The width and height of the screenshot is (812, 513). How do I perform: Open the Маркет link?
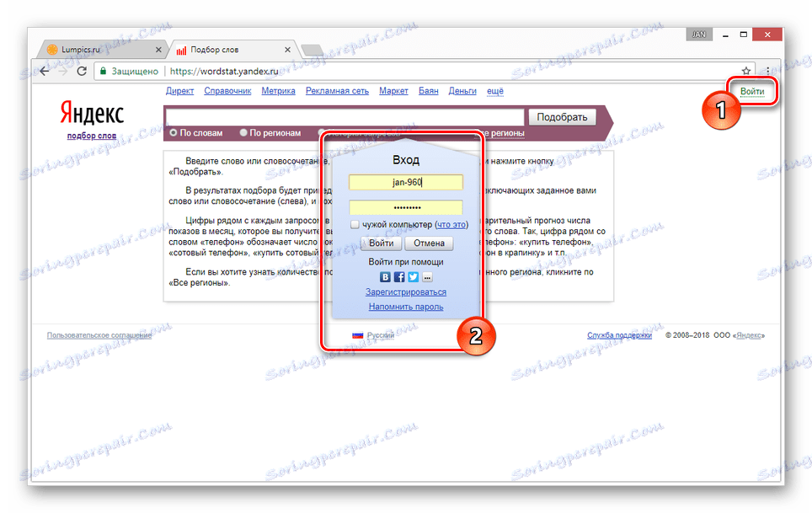pyautogui.click(x=393, y=91)
